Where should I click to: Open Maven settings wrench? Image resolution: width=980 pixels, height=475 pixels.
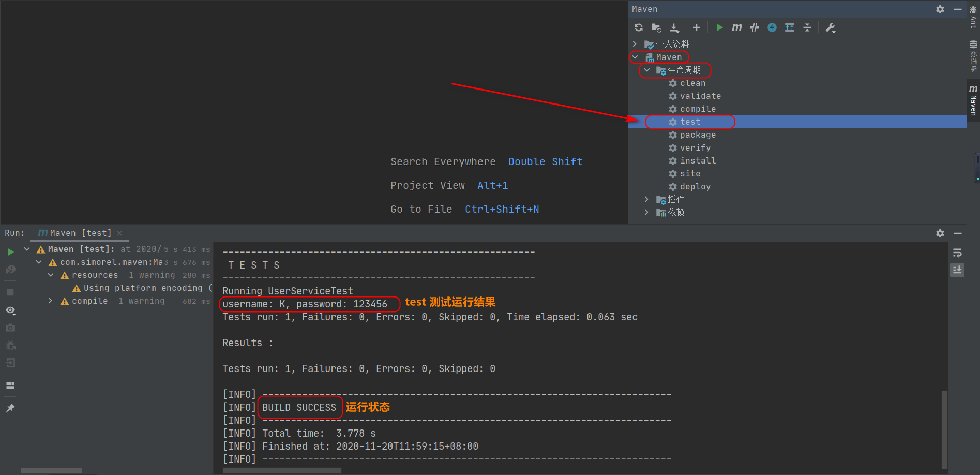click(x=831, y=27)
